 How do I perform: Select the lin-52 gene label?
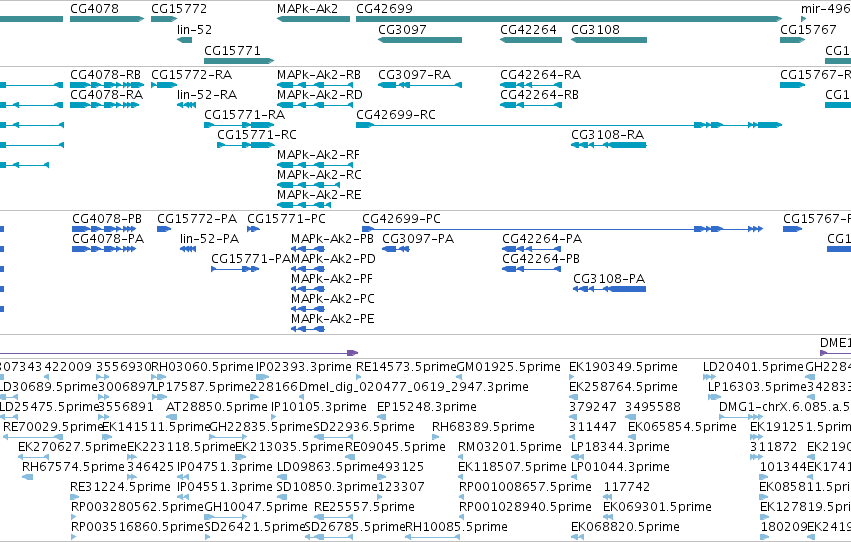click(x=194, y=30)
